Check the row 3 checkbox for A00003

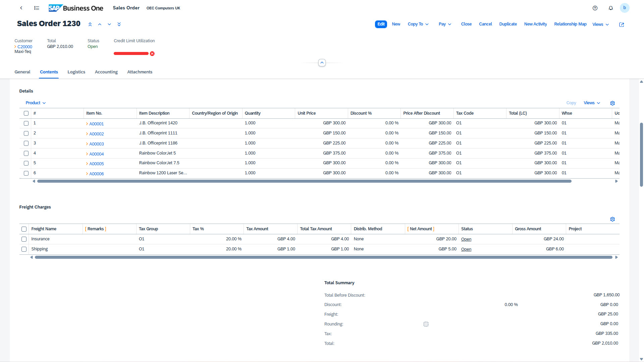[x=26, y=143]
